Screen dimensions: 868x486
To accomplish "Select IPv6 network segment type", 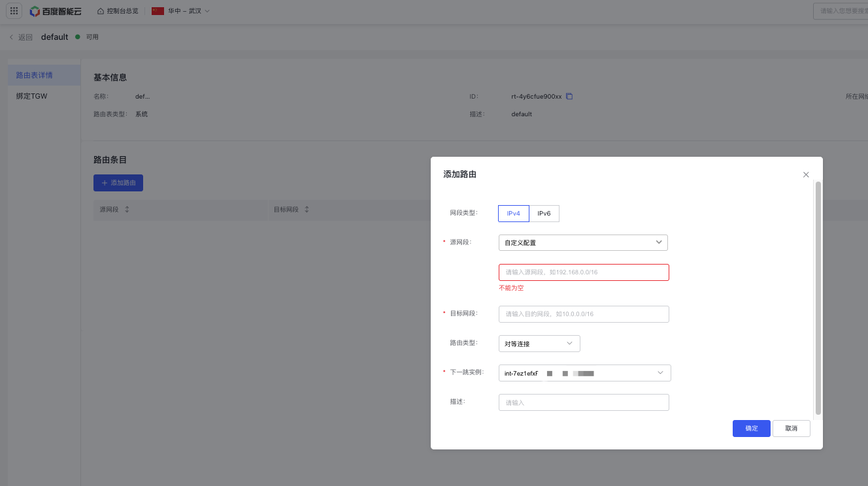I will pos(544,214).
